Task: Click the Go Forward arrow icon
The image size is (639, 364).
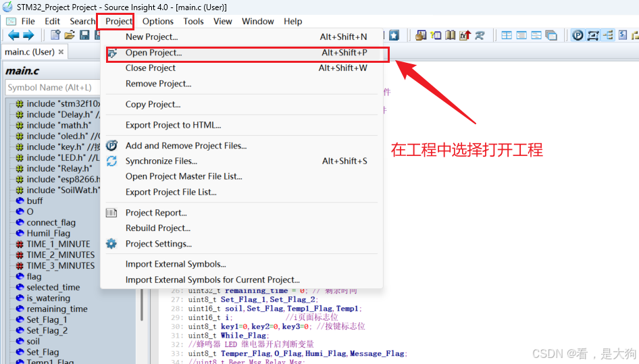Action: coord(28,36)
